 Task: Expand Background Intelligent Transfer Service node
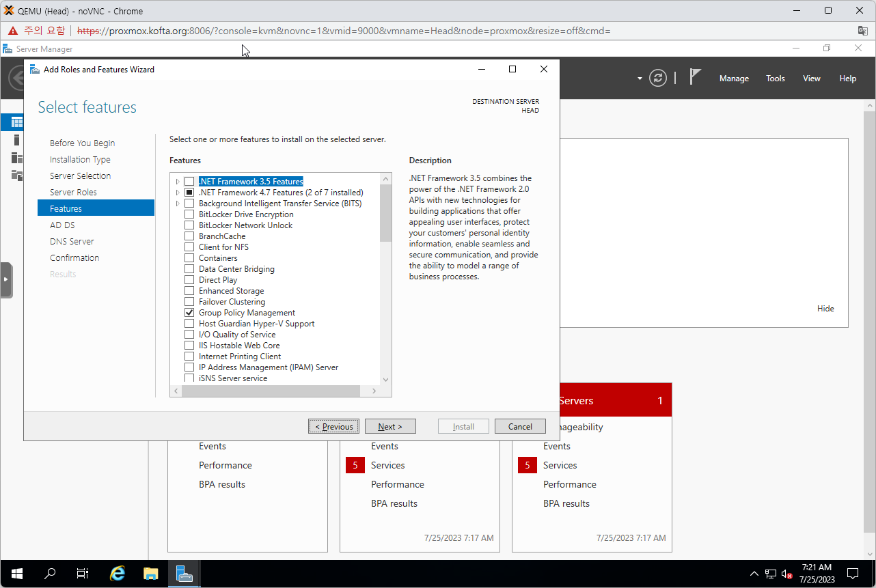178,204
